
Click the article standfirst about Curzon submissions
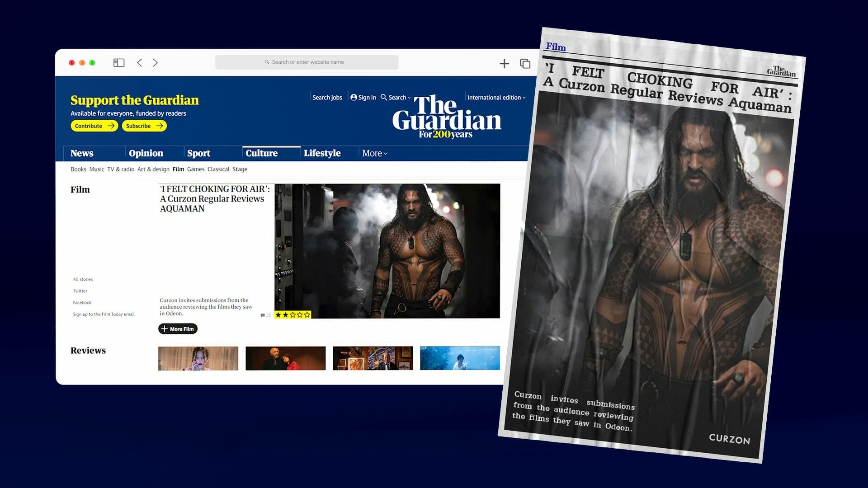pyautogui.click(x=206, y=307)
